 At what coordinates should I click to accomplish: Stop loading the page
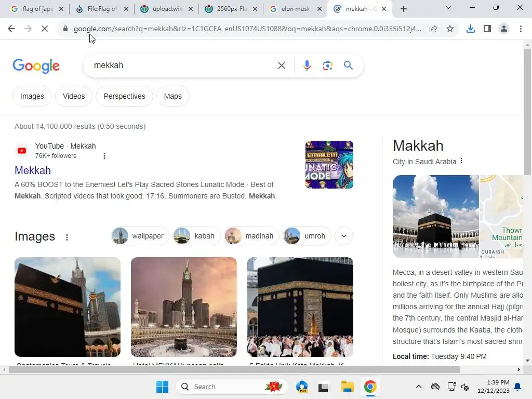coord(45,29)
